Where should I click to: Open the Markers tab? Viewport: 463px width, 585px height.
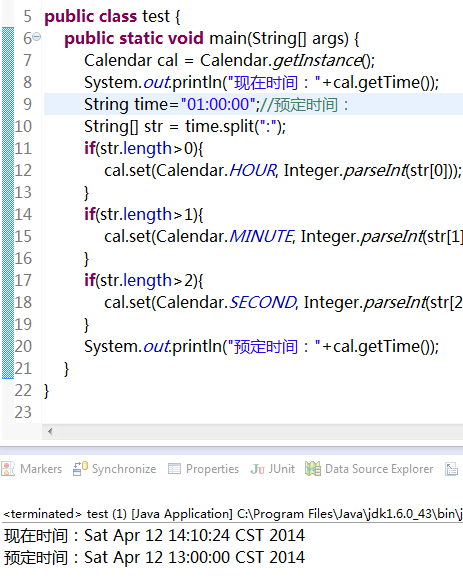click(x=32, y=469)
